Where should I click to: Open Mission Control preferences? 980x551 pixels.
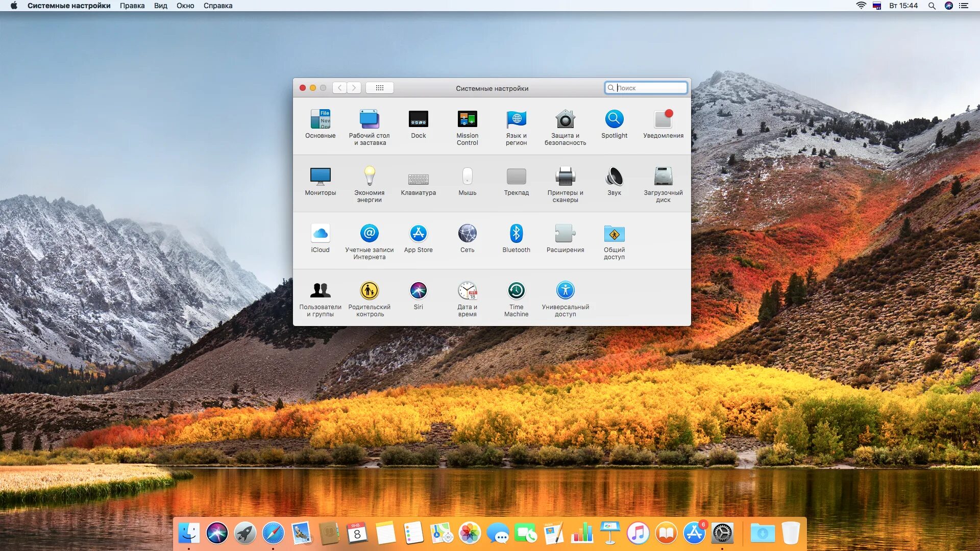467,119
